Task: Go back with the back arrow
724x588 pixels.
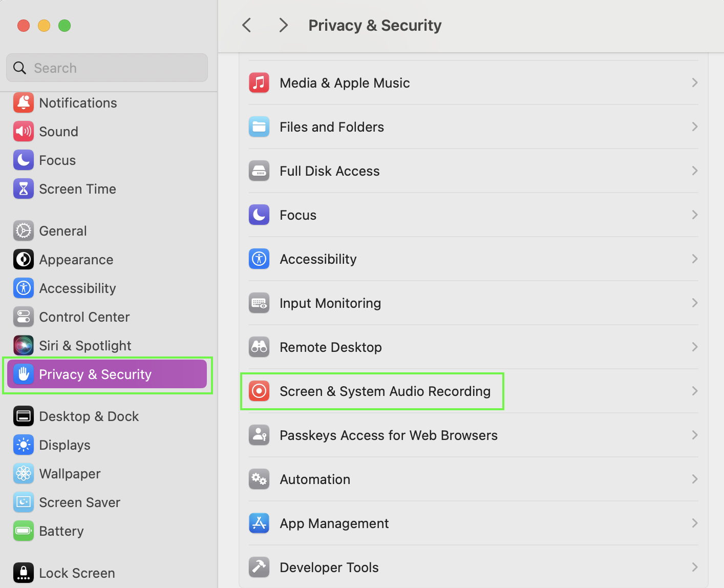Action: (247, 25)
